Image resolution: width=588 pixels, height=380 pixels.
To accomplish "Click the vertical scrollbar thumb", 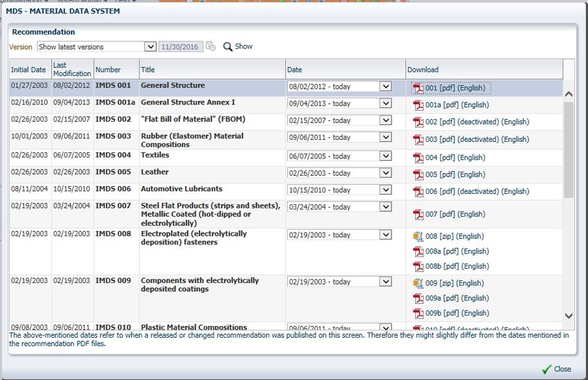I will 569,150.
